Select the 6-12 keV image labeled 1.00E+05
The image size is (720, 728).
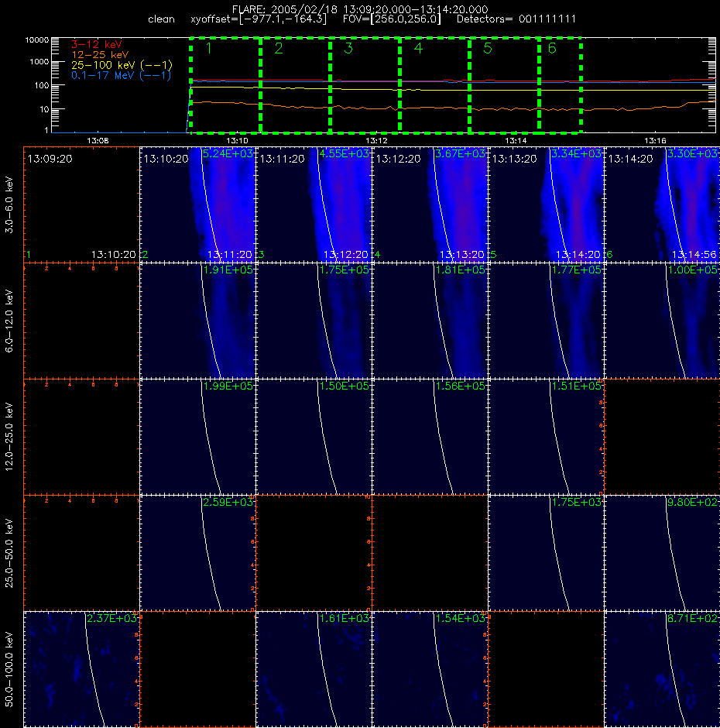tap(662, 321)
